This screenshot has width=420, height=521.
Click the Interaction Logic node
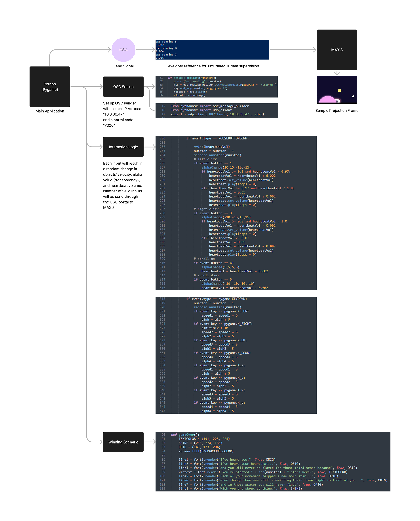123,147
